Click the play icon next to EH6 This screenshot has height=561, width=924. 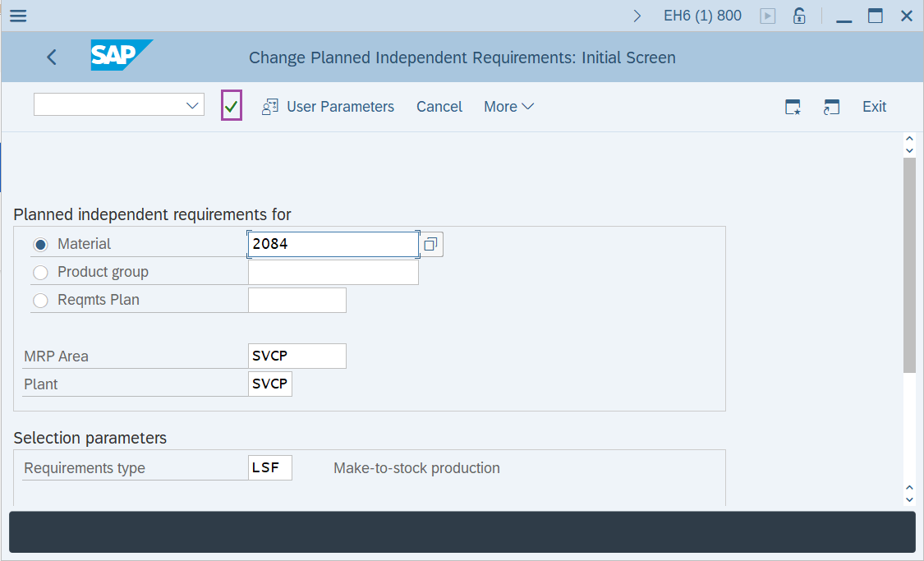pos(767,16)
